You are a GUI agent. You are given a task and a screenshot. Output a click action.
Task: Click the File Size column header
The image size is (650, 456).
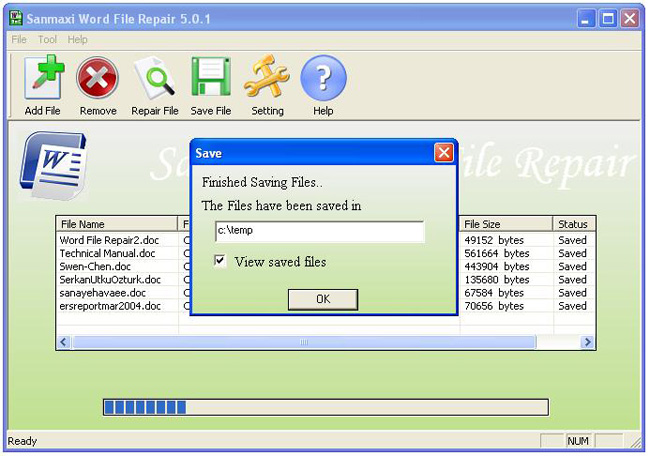(506, 224)
